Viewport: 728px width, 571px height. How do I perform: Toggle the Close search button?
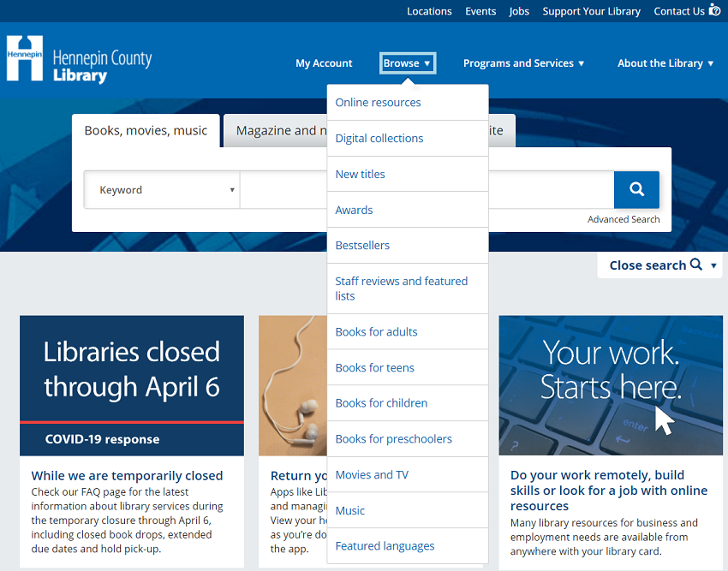(659, 265)
